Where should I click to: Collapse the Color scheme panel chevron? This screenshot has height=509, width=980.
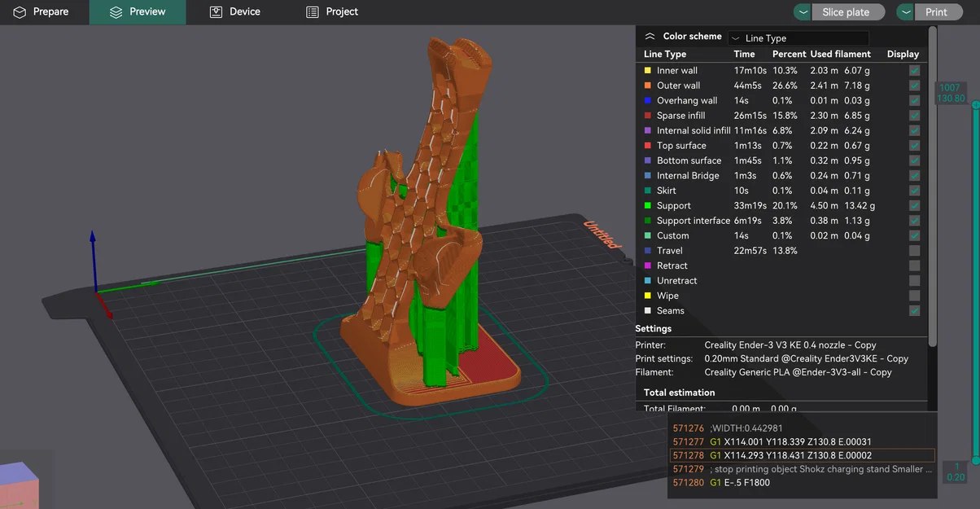650,37
